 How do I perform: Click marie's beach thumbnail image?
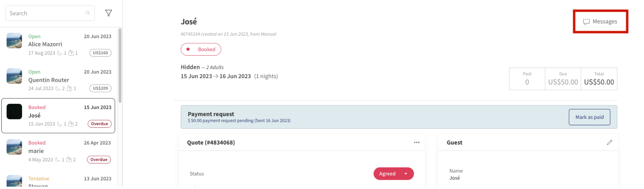click(x=14, y=147)
